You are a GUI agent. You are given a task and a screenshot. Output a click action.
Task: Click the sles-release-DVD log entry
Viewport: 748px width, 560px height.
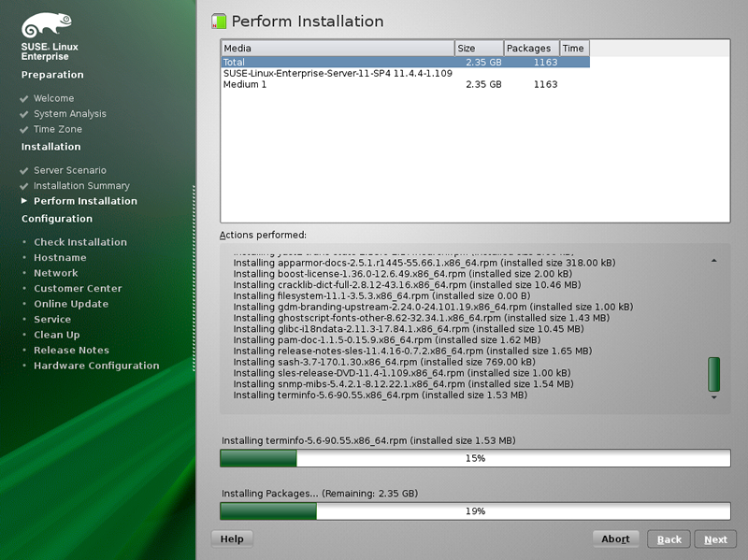pos(402,373)
